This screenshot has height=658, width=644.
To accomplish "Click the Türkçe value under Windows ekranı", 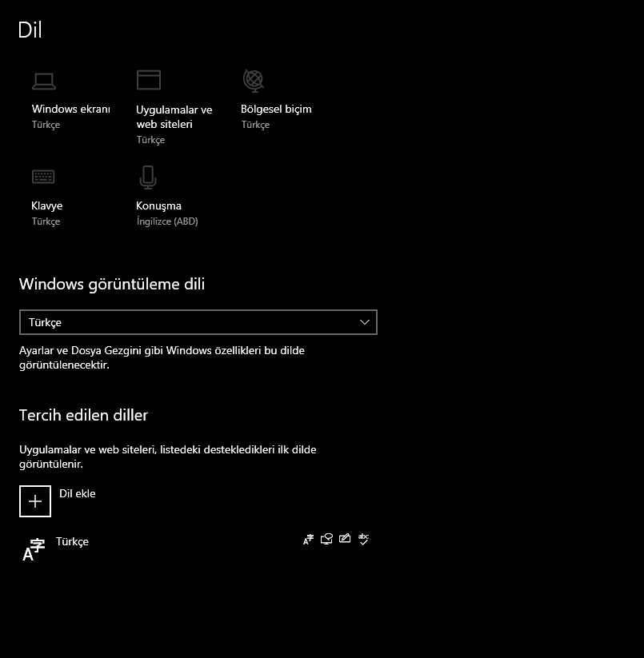I will pos(46,125).
